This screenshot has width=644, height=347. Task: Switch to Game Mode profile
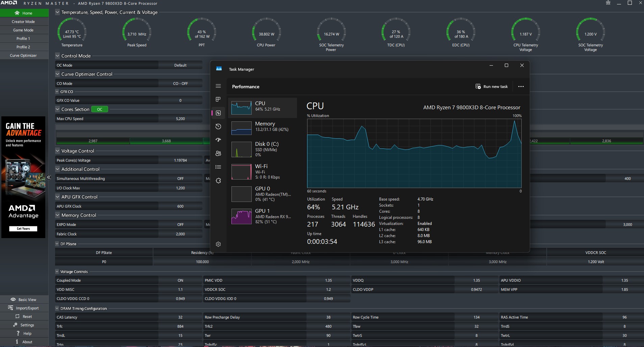(x=24, y=30)
